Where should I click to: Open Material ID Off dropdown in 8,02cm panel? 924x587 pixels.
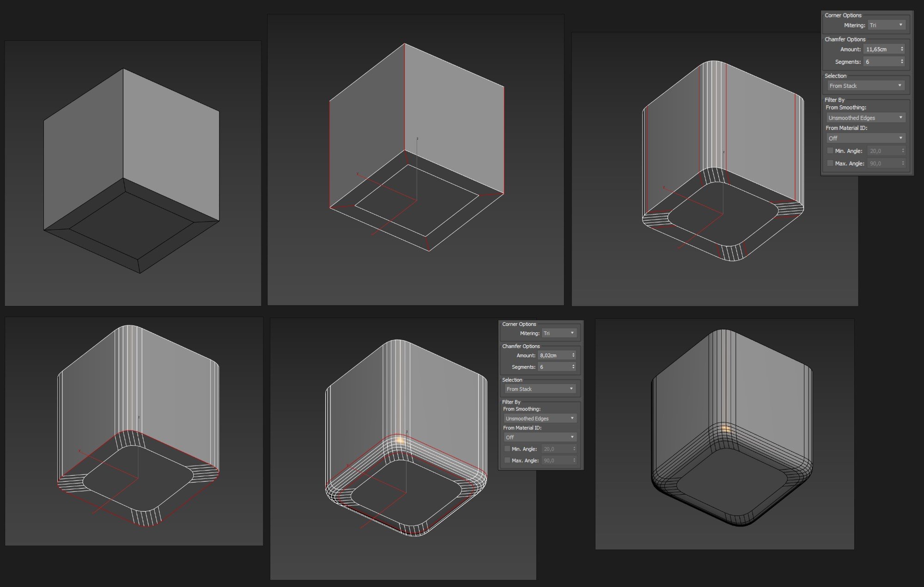pos(540,437)
